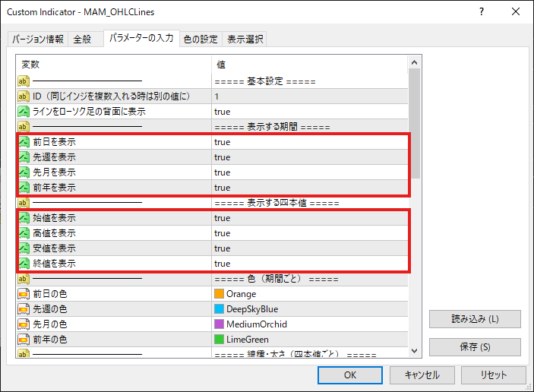Toggle the true value for 始値を表示
This screenshot has height=392, width=534.
click(x=309, y=218)
